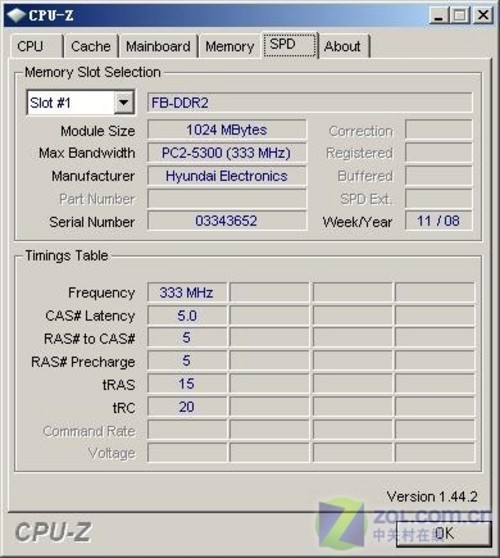Click the SPD Ext. field box
This screenshot has width=500, height=558.
point(438,199)
